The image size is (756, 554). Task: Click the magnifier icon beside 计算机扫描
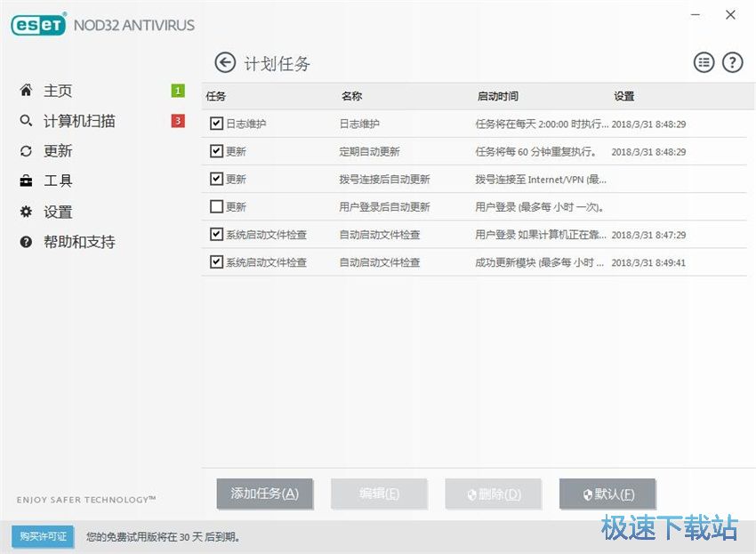coord(26,121)
